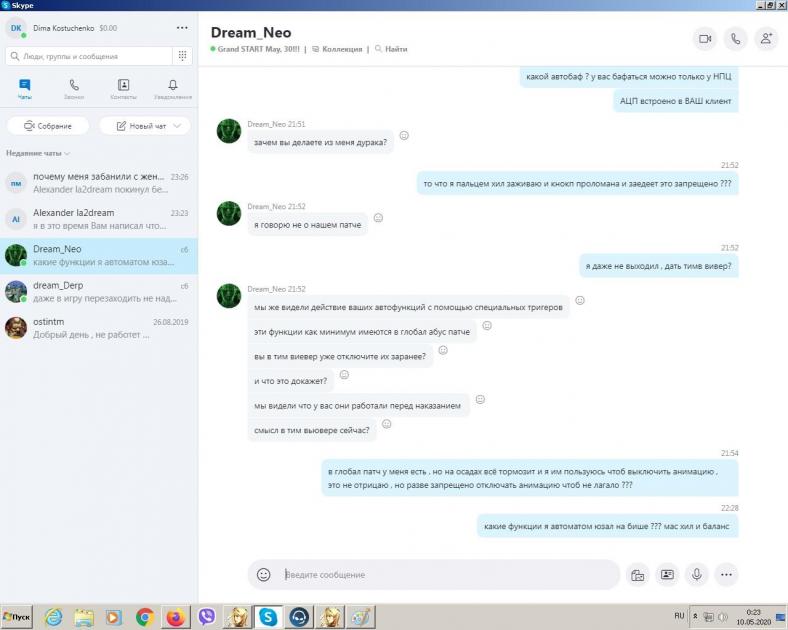This screenshot has height=630, width=788.
Task: Open more options beside message input
Action: point(726,575)
